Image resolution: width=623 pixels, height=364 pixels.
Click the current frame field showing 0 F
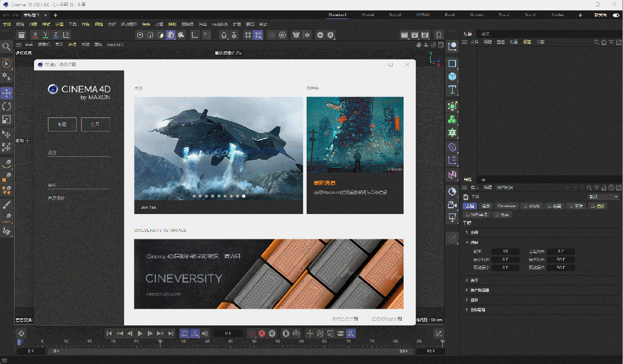click(x=228, y=333)
